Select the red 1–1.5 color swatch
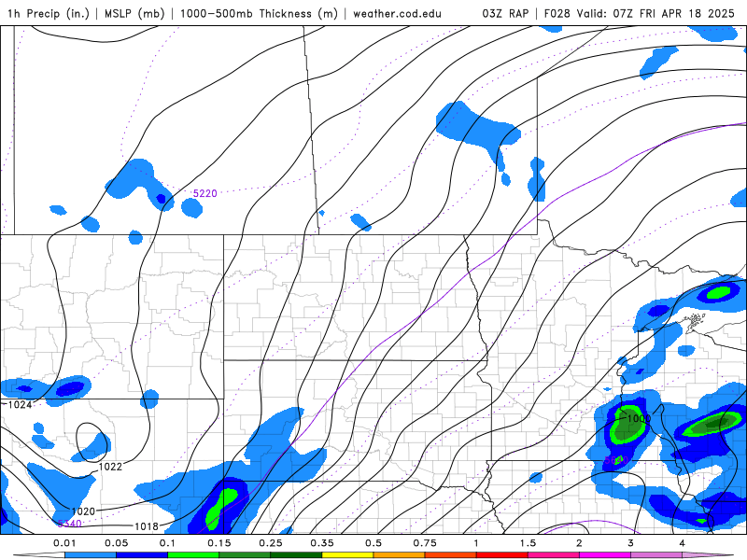 click(502, 555)
